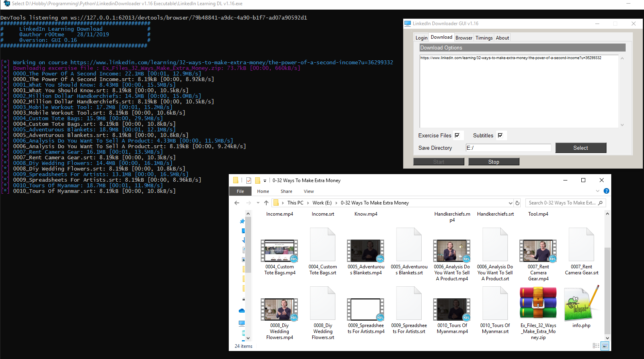This screenshot has height=359, width=644.
Task: Click Work (E:) in the breadcrumb
Action: coord(322,203)
